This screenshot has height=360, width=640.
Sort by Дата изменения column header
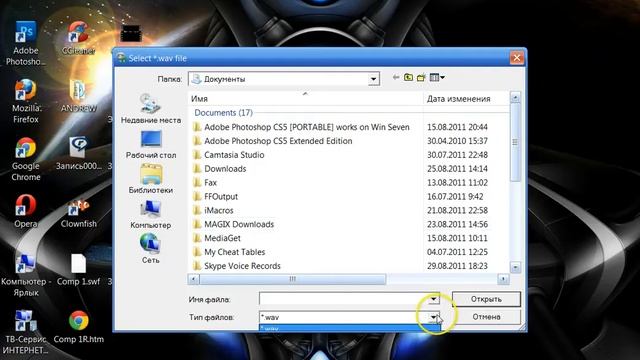(466, 98)
